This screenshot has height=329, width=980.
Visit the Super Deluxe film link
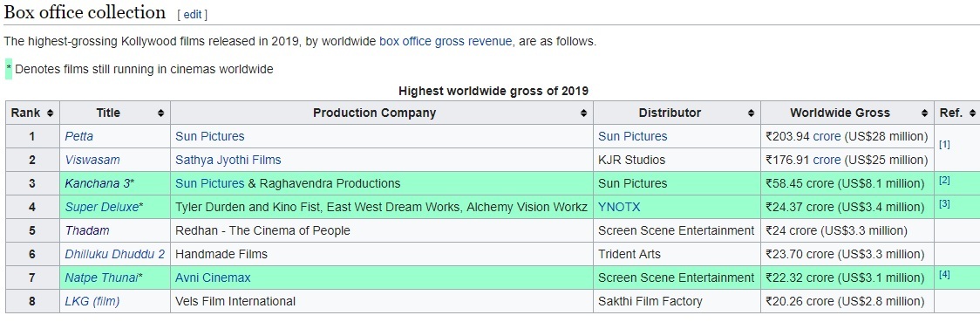(x=102, y=207)
